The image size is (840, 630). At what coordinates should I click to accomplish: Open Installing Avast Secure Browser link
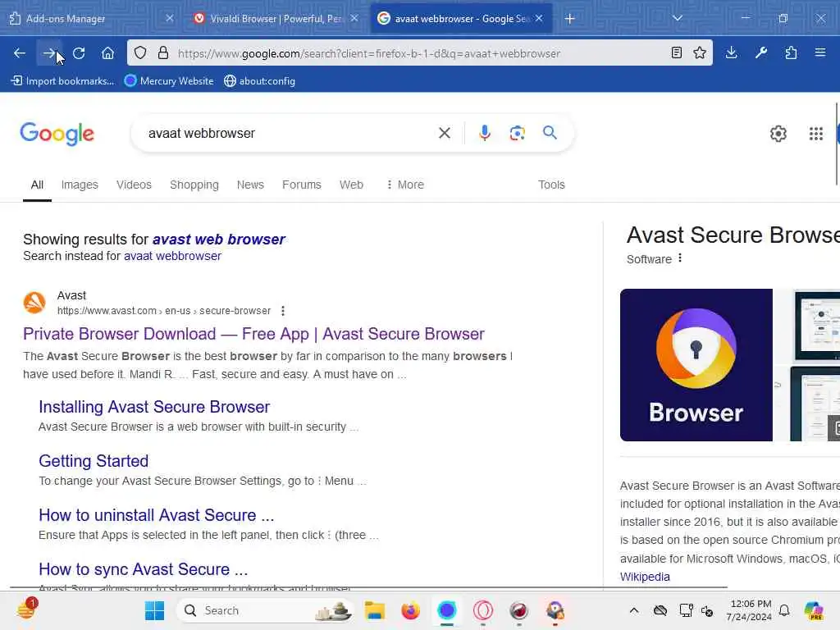click(154, 407)
